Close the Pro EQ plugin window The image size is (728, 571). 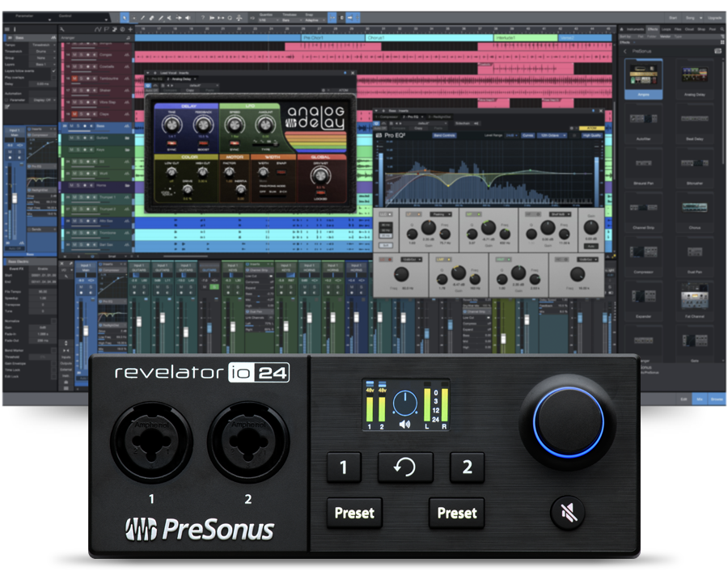pos(601,111)
